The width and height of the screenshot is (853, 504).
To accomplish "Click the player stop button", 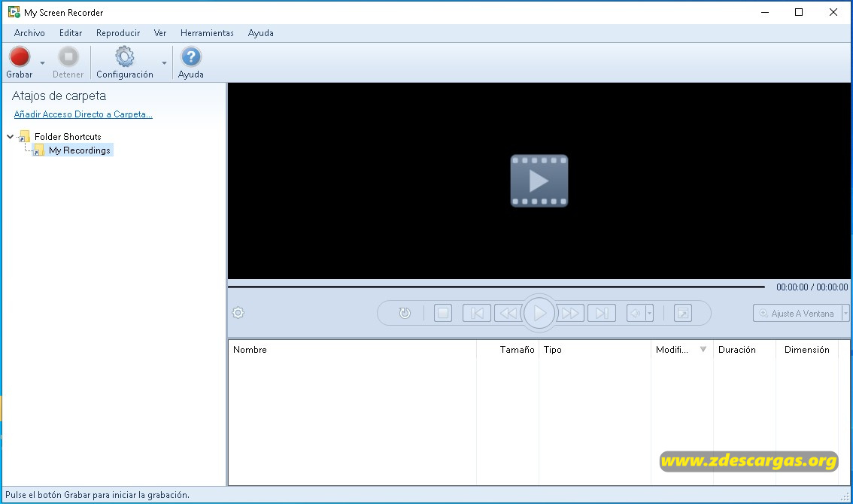I will click(x=443, y=313).
